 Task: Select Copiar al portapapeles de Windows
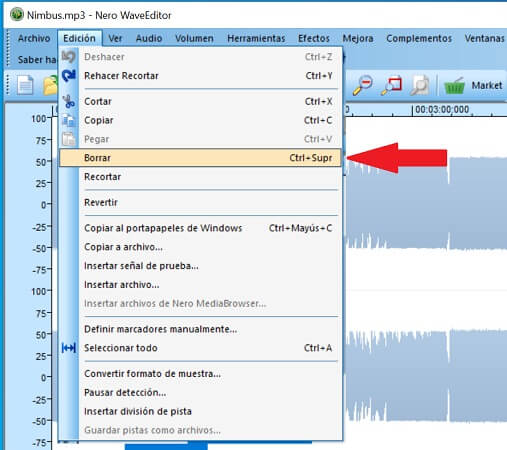click(x=200, y=228)
